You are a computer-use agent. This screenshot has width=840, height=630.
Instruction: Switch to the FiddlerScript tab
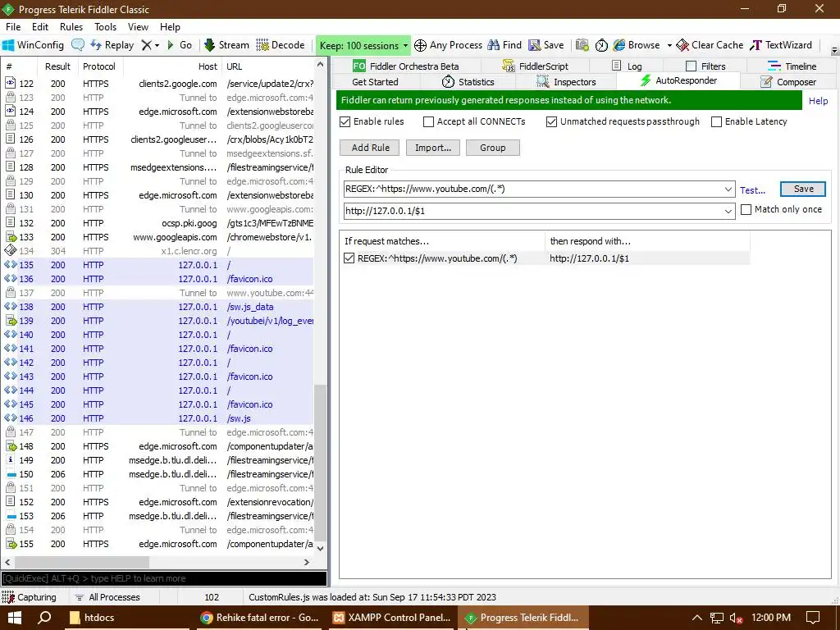(x=535, y=66)
